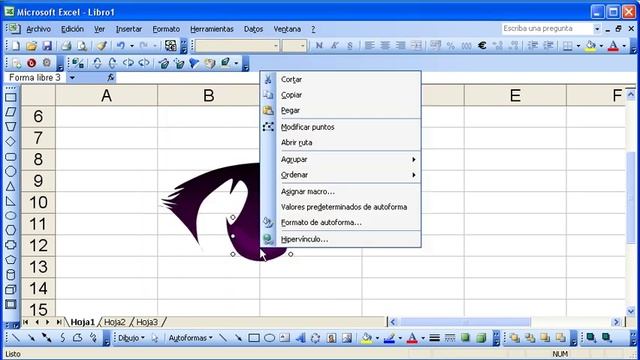Click the bold N formatting icon

coord(319,46)
